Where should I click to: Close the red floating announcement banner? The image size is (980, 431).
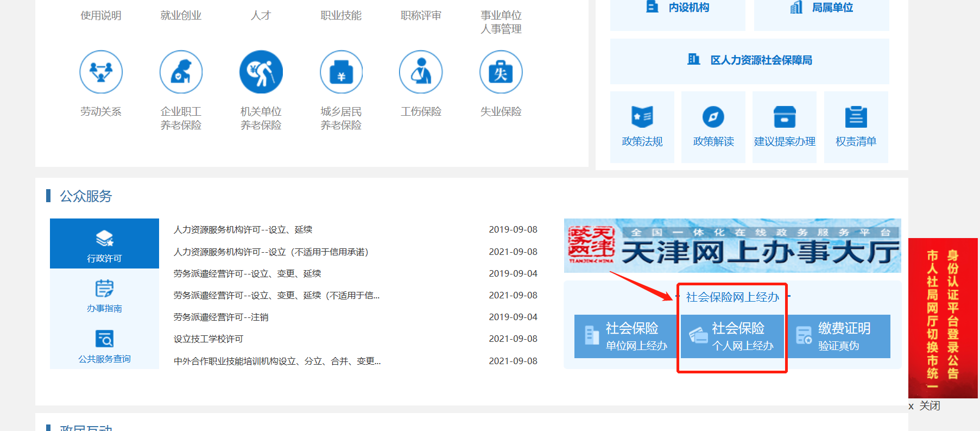pyautogui.click(x=925, y=406)
